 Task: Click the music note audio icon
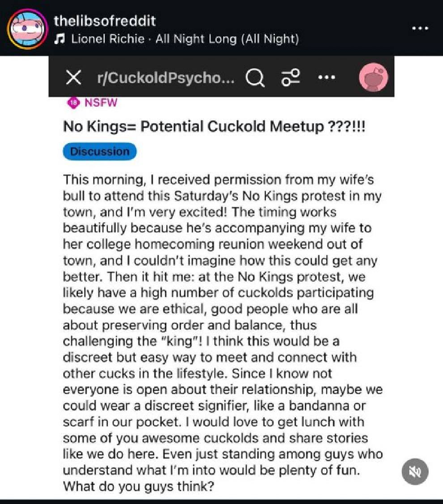coord(60,39)
